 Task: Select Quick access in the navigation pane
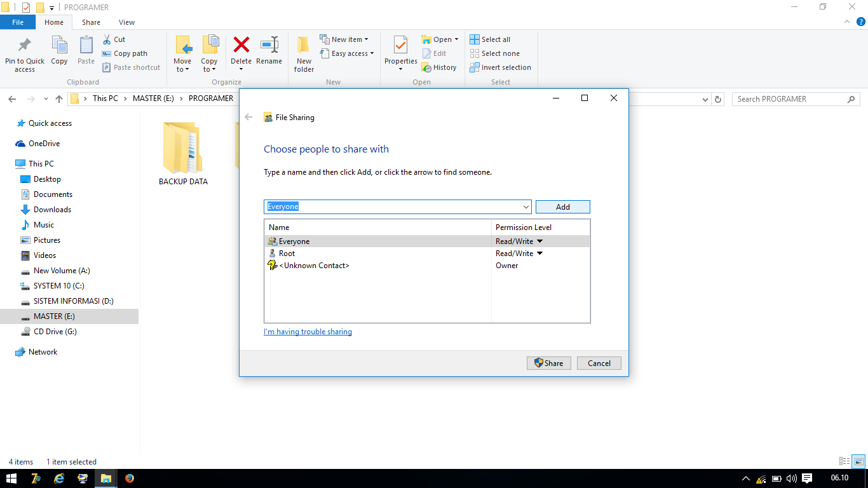point(50,123)
